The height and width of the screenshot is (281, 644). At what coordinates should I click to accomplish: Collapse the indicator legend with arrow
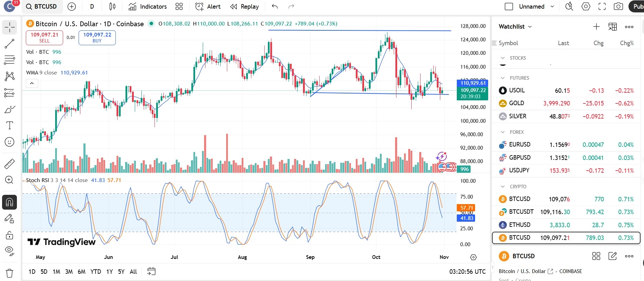(32, 83)
